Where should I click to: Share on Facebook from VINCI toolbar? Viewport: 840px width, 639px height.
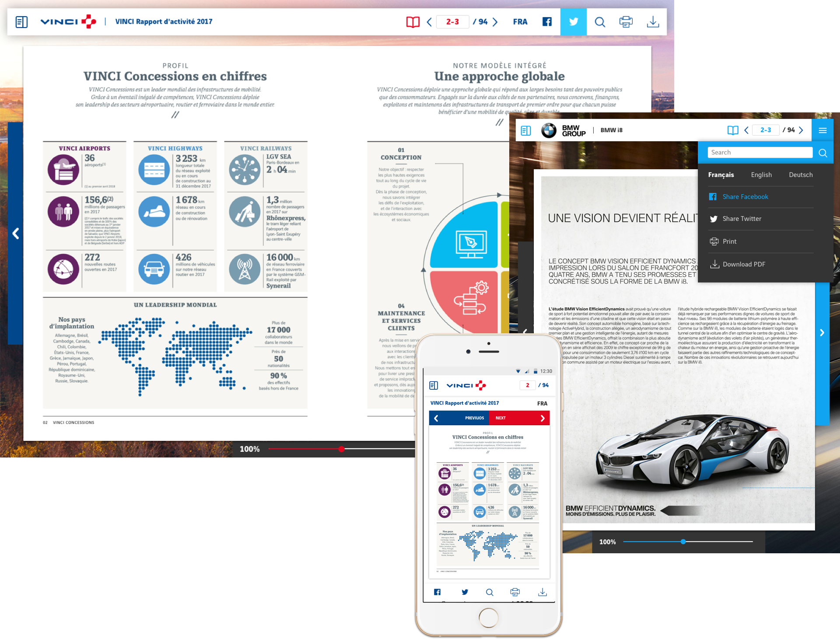[x=547, y=22]
